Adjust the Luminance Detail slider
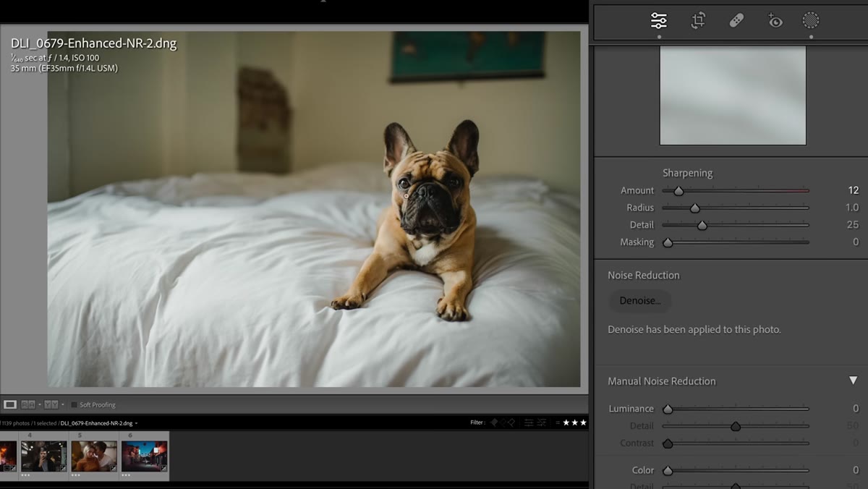 (x=736, y=426)
